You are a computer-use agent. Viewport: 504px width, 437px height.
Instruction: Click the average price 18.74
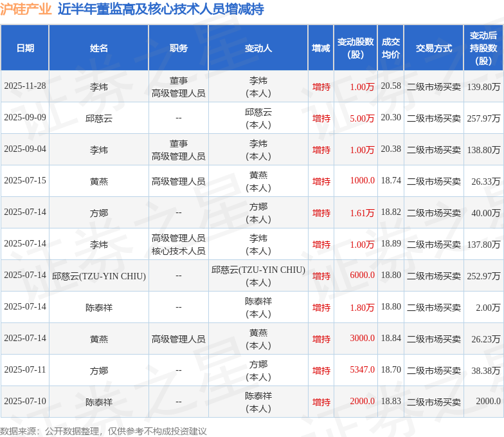(391, 180)
